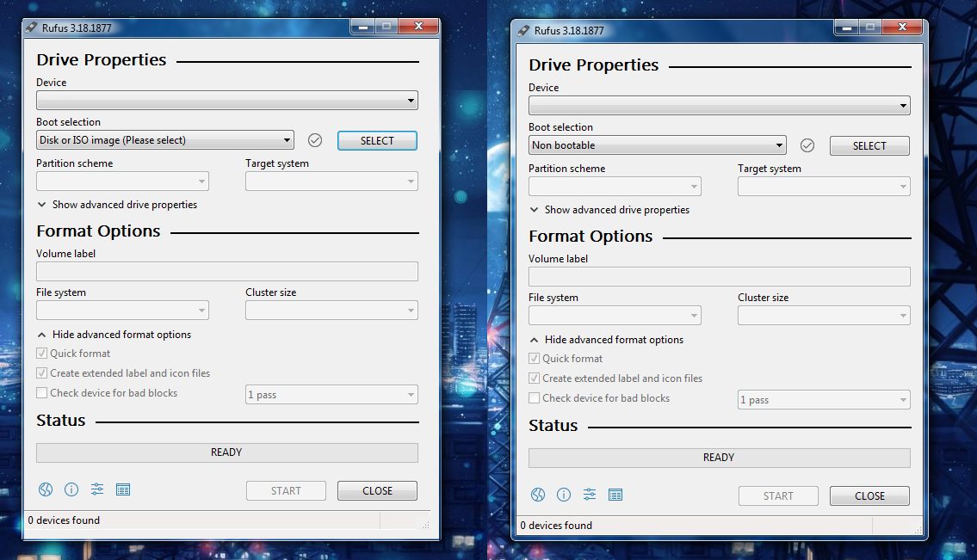The image size is (977, 560).
Task: Open application settings icon in left Rufus window
Action: tap(97, 489)
